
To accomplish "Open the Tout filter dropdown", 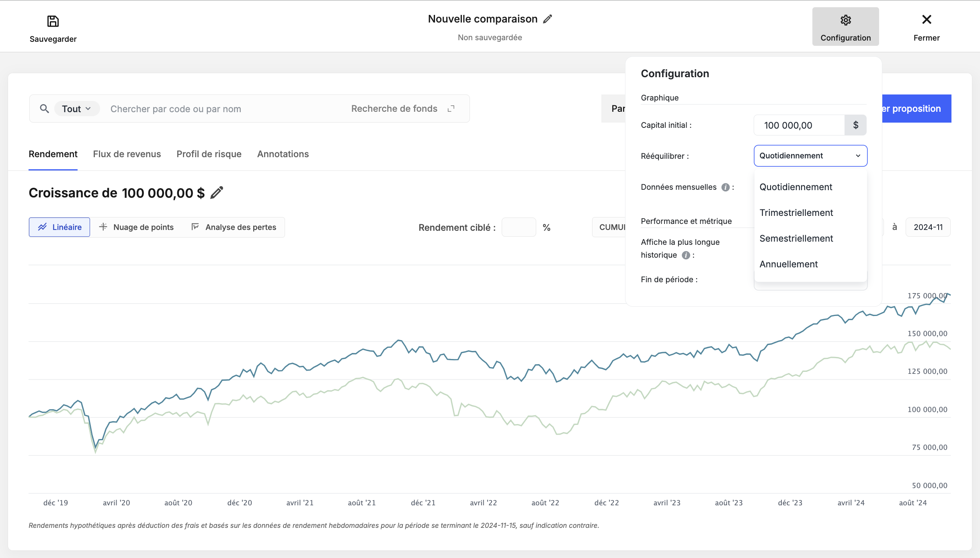I will point(76,109).
